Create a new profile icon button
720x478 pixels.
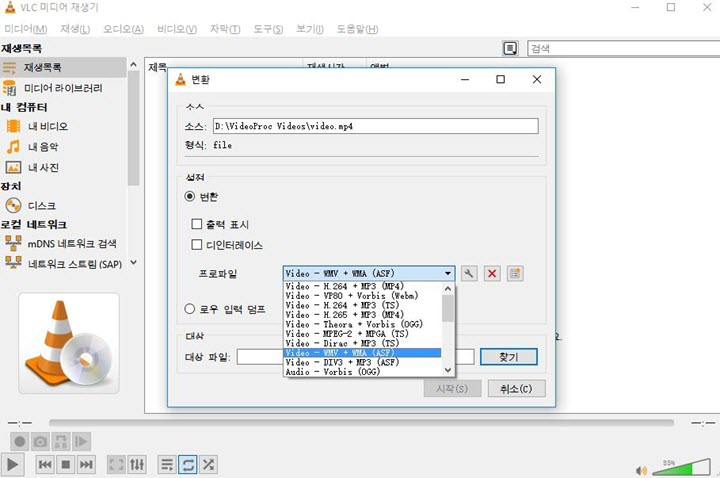click(515, 274)
